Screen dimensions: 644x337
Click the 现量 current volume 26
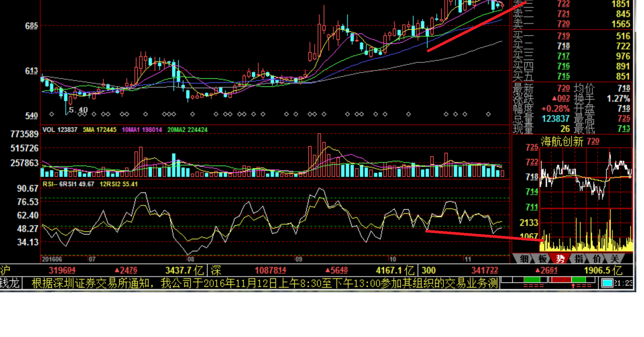click(x=565, y=129)
